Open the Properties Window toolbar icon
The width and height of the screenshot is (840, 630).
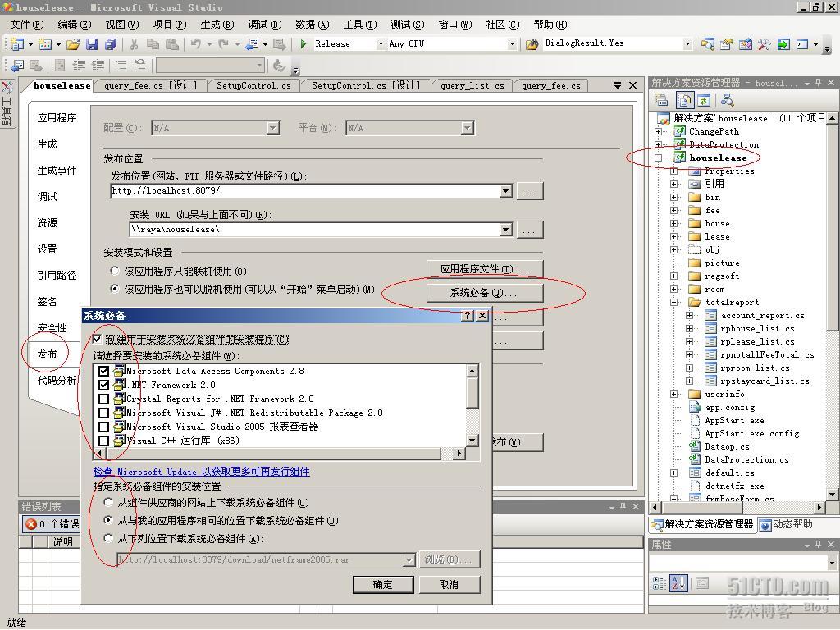coord(727,44)
